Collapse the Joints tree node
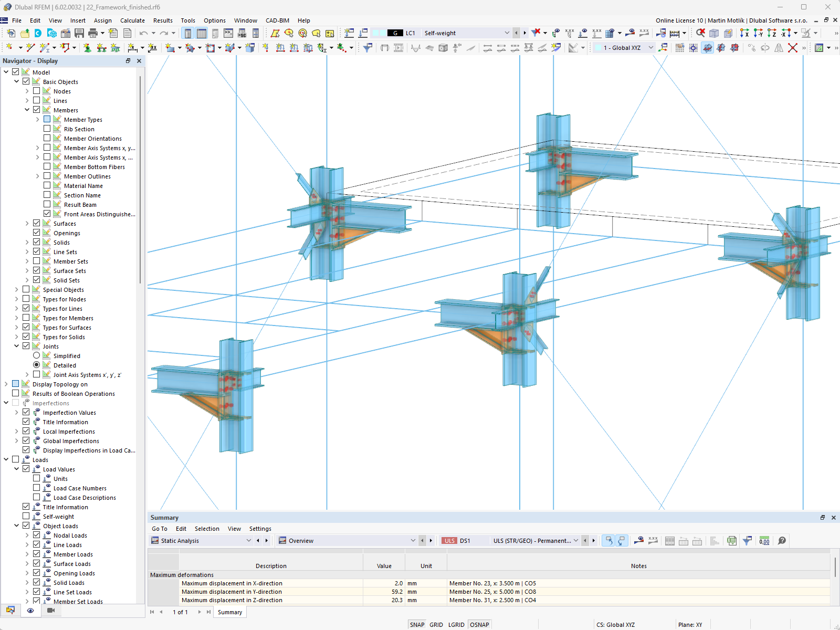This screenshot has width=840, height=630. 17,346
